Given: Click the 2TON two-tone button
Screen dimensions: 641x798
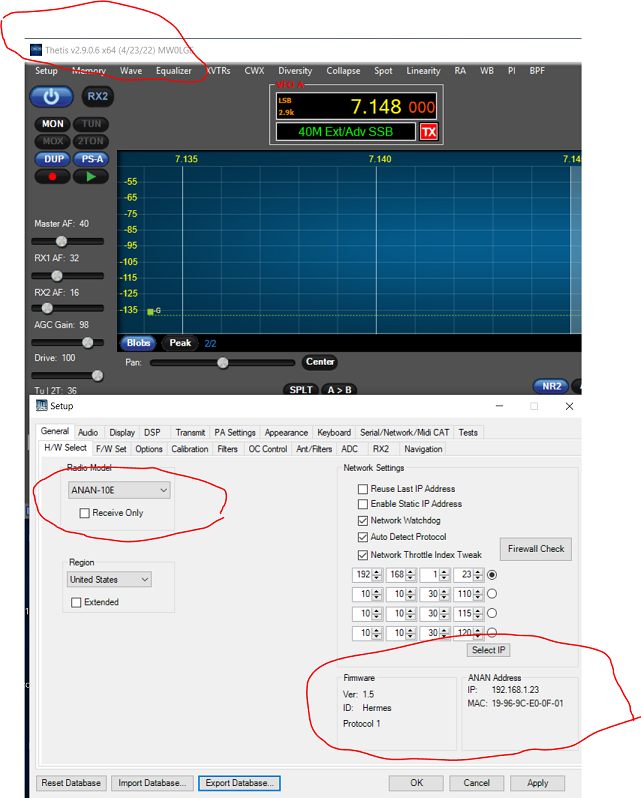Looking at the screenshot, I should (x=91, y=141).
